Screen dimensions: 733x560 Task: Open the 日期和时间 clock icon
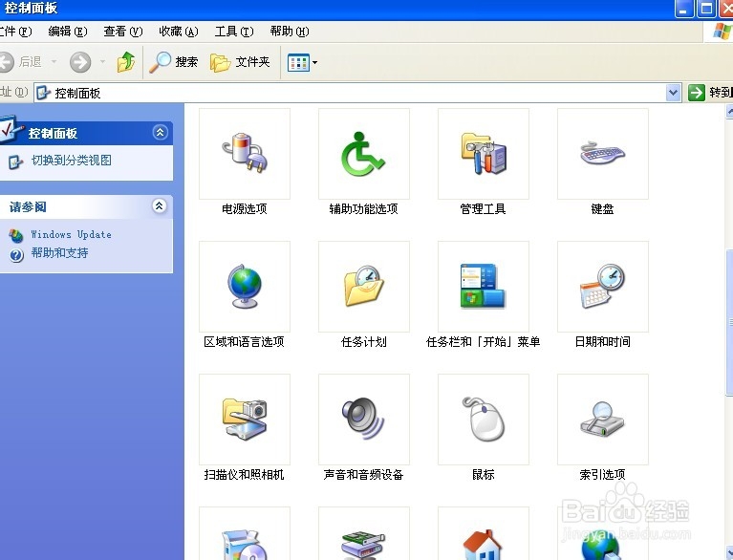click(603, 287)
